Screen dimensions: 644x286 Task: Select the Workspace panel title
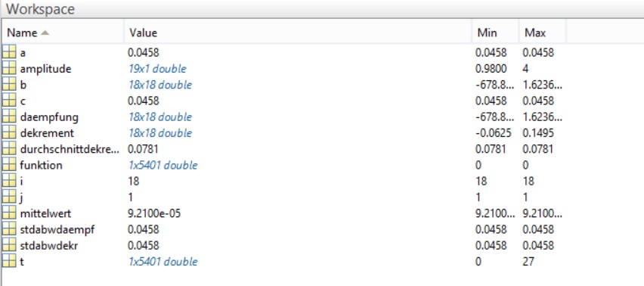pos(40,9)
